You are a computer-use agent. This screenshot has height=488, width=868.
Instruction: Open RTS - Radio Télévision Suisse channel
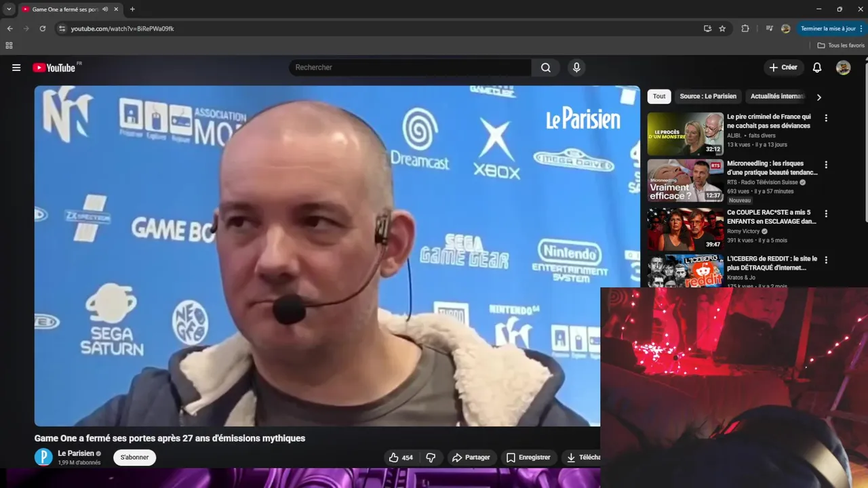coord(762,182)
